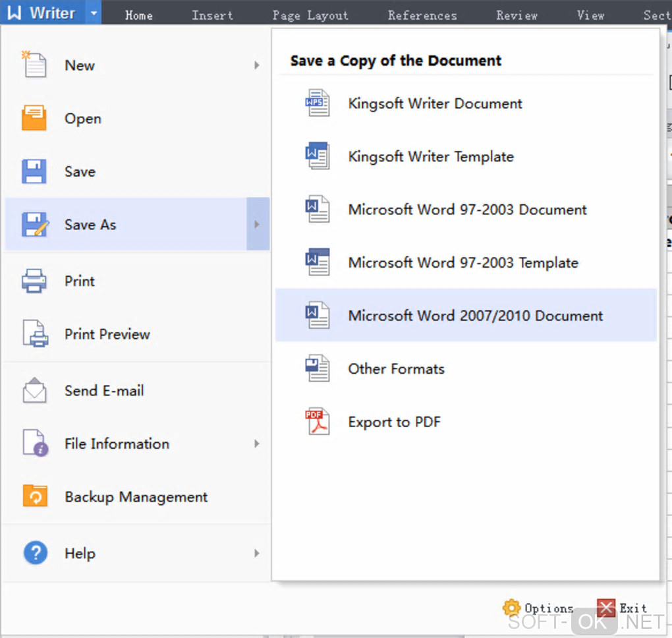The width and height of the screenshot is (672, 638).
Task: Click the Save As floppy with pencil icon
Action: pyautogui.click(x=35, y=224)
